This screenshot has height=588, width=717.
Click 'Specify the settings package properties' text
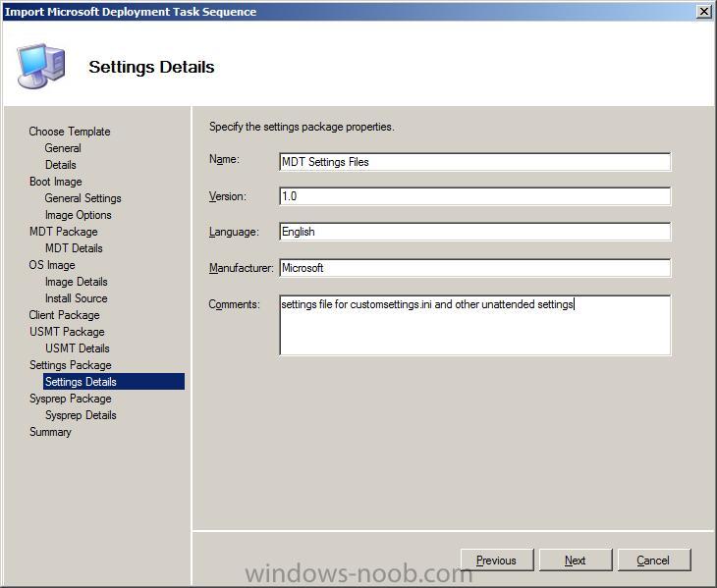(302, 127)
